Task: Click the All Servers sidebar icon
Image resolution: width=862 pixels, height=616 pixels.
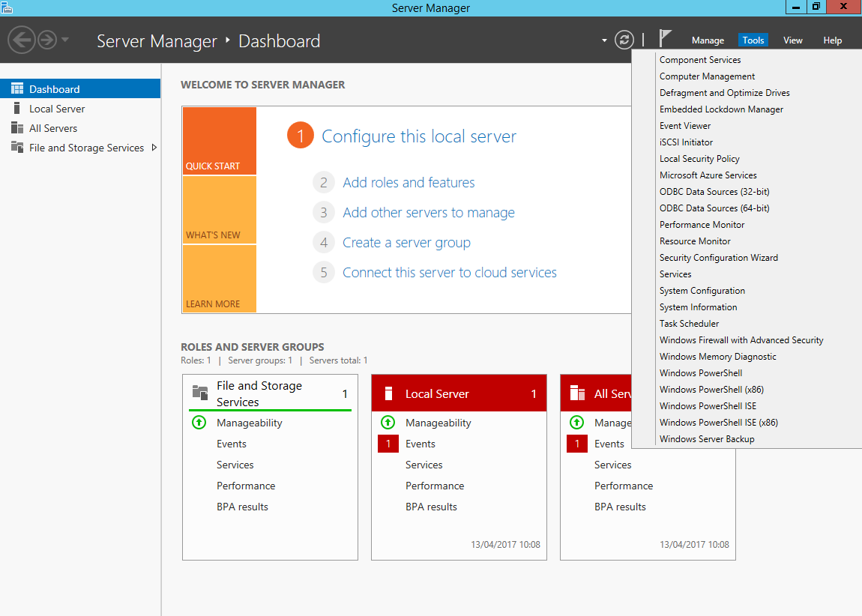Action: [16, 128]
